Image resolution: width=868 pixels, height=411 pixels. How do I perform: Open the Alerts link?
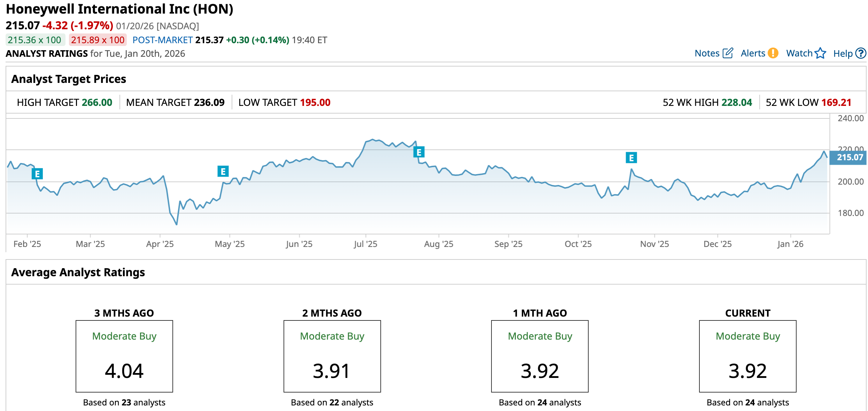(753, 53)
